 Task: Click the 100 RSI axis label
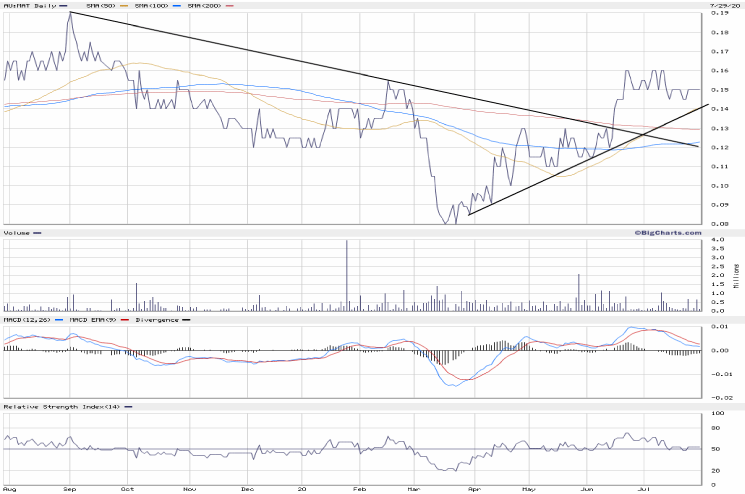pos(717,413)
